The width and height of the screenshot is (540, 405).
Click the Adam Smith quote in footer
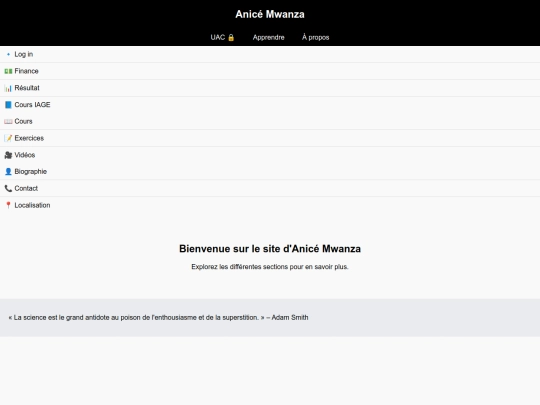click(158, 318)
